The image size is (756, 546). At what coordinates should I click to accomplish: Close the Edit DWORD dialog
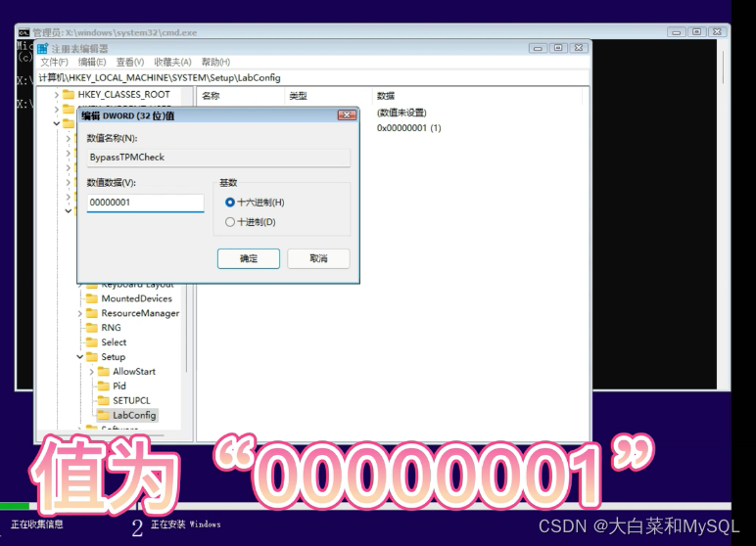point(347,115)
